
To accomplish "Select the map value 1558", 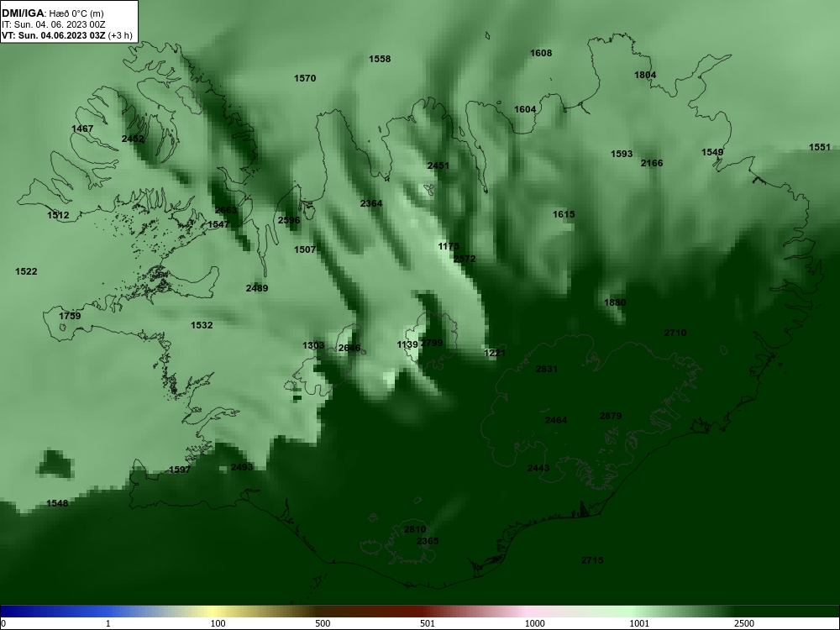I will point(380,59).
